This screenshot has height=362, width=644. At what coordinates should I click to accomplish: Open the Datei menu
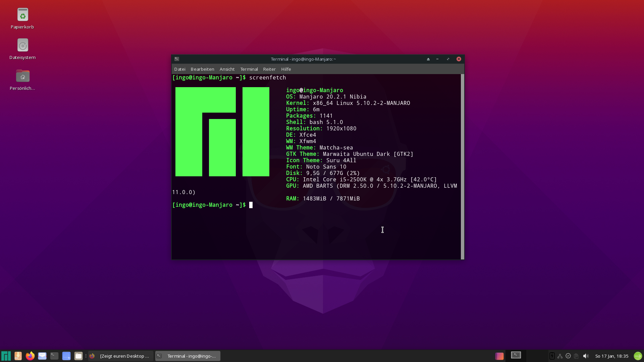click(180, 69)
